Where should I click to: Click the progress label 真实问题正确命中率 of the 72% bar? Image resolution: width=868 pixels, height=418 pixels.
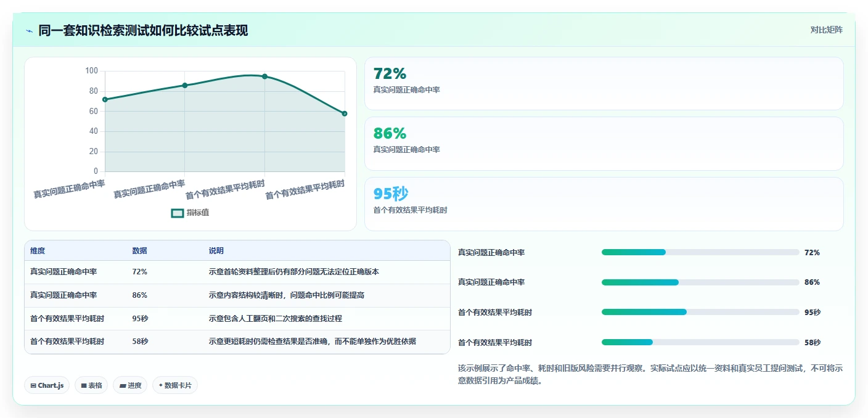491,253
